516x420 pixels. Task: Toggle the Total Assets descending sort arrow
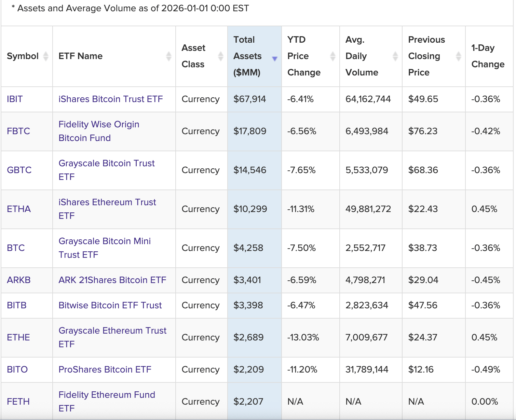(x=274, y=59)
